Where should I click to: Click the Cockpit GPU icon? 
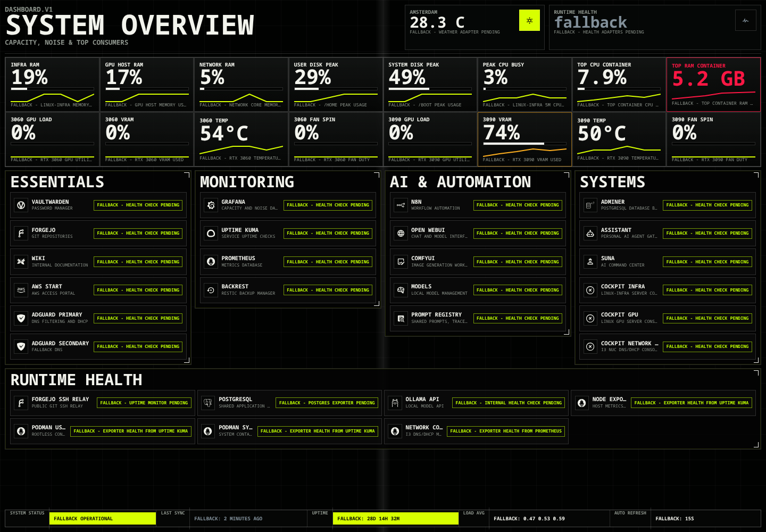590,318
